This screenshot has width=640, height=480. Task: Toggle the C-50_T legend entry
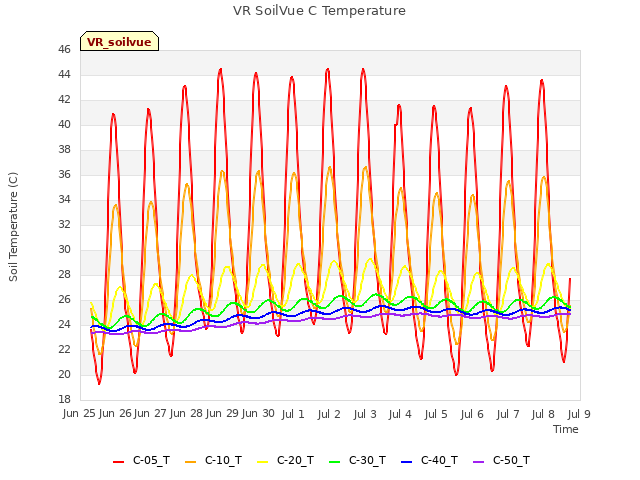click(501, 460)
